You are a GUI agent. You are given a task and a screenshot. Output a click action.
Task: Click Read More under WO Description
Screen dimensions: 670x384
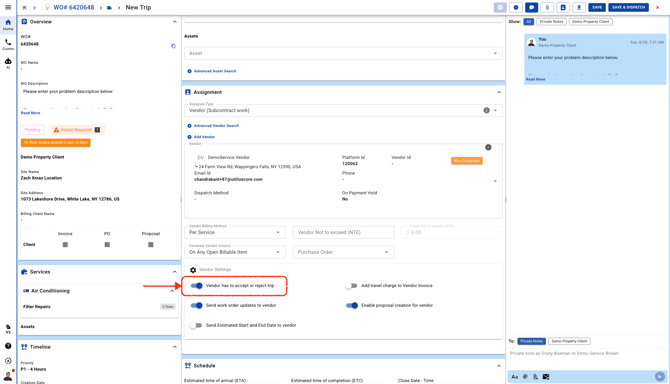30,113
